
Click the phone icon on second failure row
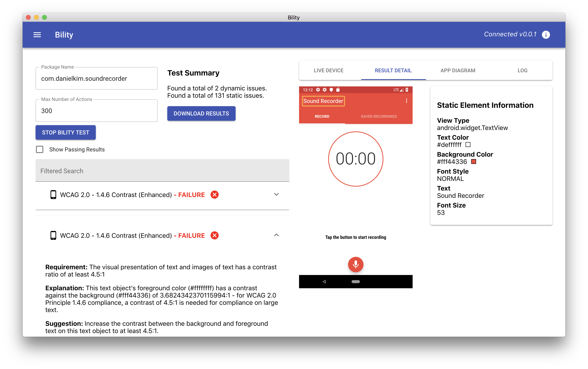[x=53, y=235]
